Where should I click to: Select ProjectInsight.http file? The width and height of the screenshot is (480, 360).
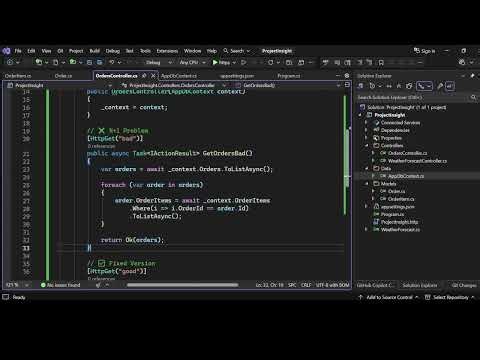click(x=399, y=222)
